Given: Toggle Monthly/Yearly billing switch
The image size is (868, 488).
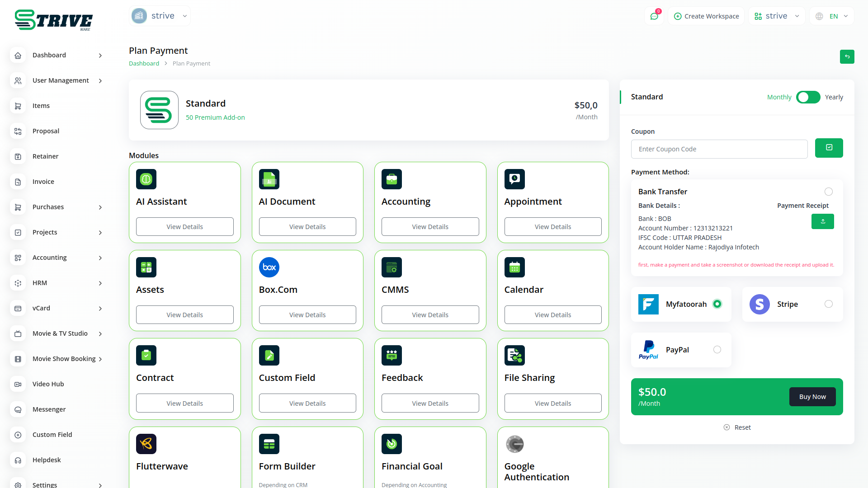Looking at the screenshot, I should click(x=808, y=97).
